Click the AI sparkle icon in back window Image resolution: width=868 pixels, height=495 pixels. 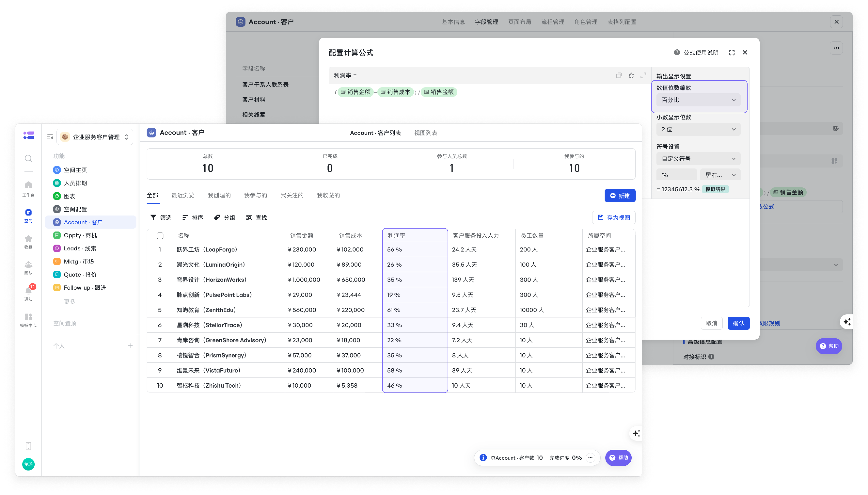coord(847,322)
